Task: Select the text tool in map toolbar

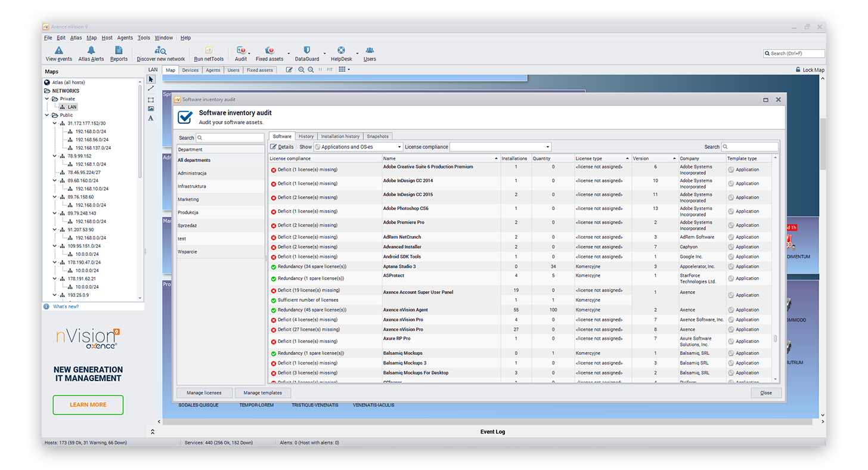Action: (151, 118)
